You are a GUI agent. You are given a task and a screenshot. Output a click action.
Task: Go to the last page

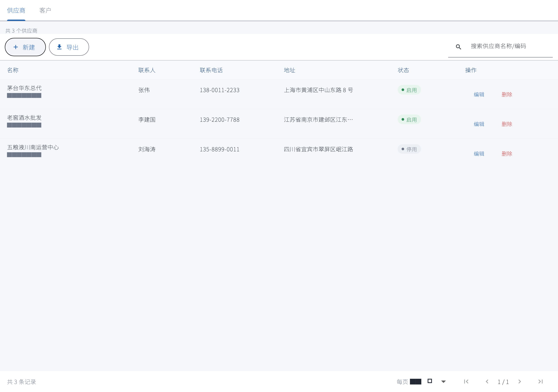pyautogui.click(x=541, y=382)
